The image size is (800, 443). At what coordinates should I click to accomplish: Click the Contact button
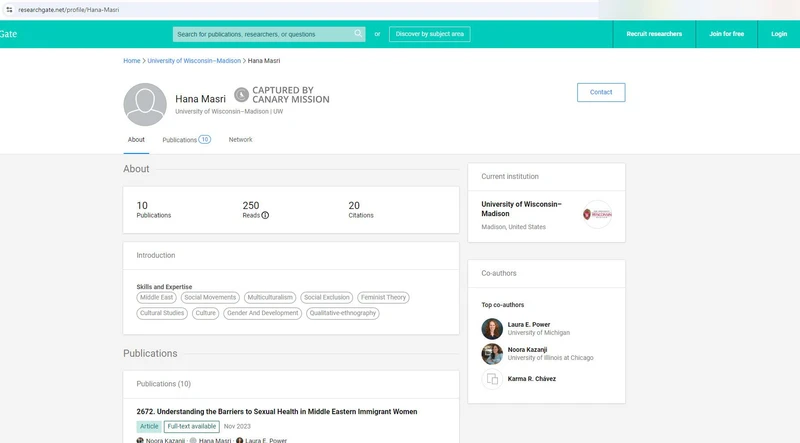tap(601, 92)
